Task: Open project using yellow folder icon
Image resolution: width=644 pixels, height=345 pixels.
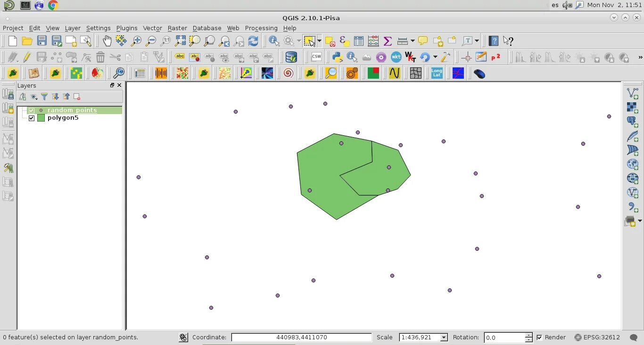Action: pos(27,41)
